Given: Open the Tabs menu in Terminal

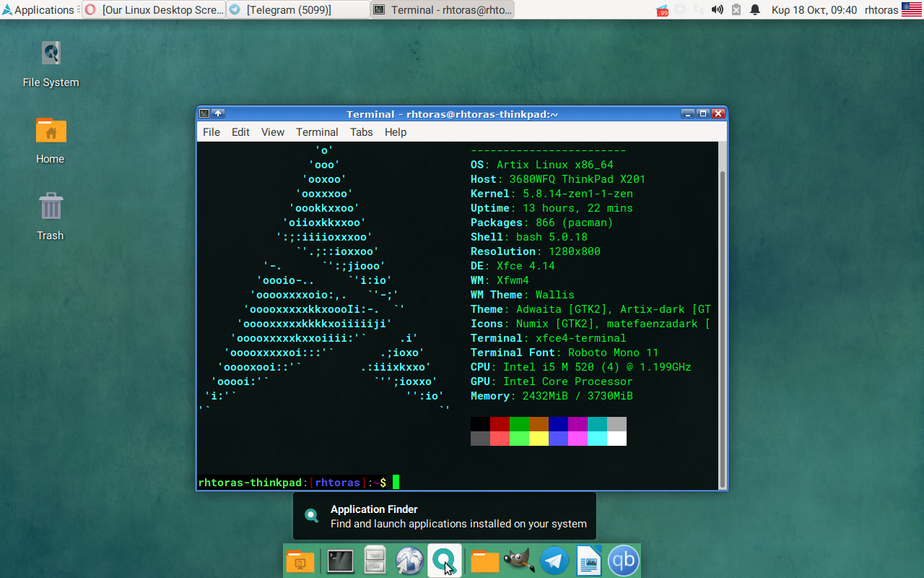Looking at the screenshot, I should coord(362,131).
